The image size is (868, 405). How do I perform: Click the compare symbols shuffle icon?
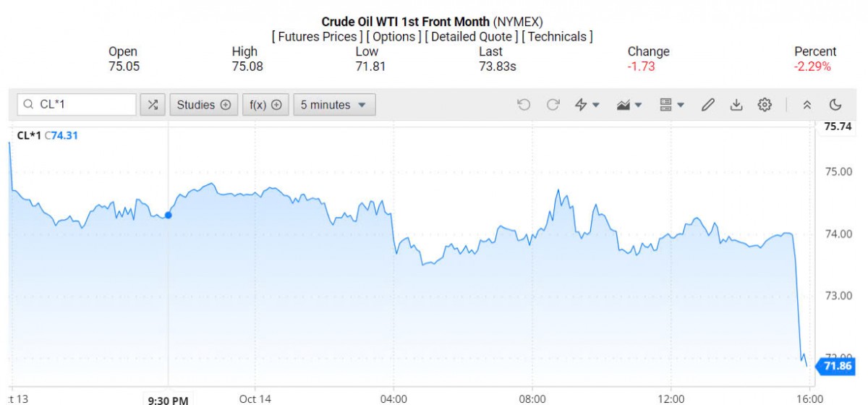click(x=153, y=105)
